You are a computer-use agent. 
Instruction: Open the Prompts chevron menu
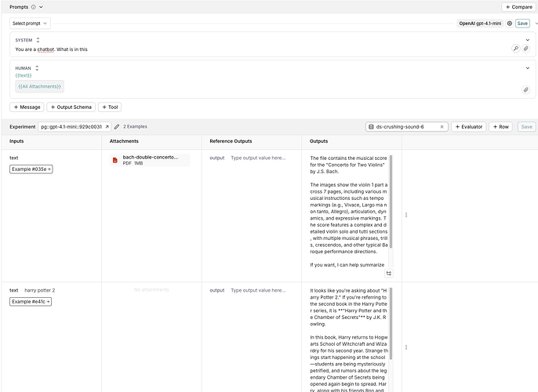click(x=41, y=7)
